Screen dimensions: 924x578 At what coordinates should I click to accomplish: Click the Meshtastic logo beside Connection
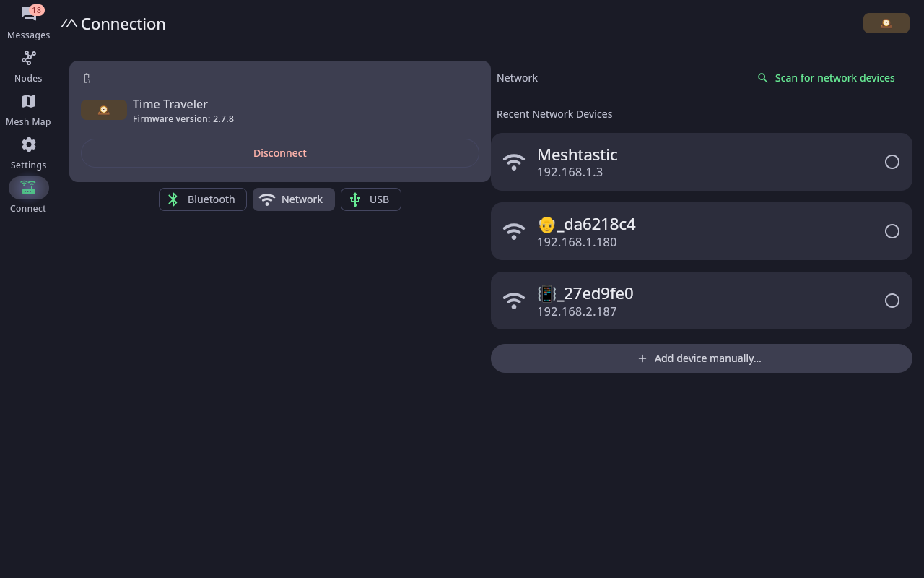(69, 24)
